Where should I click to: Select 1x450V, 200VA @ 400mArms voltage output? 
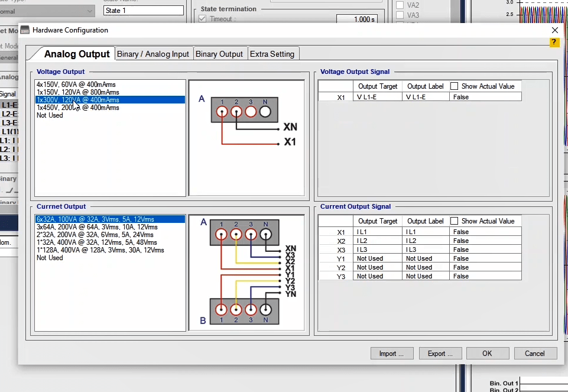click(x=111, y=108)
